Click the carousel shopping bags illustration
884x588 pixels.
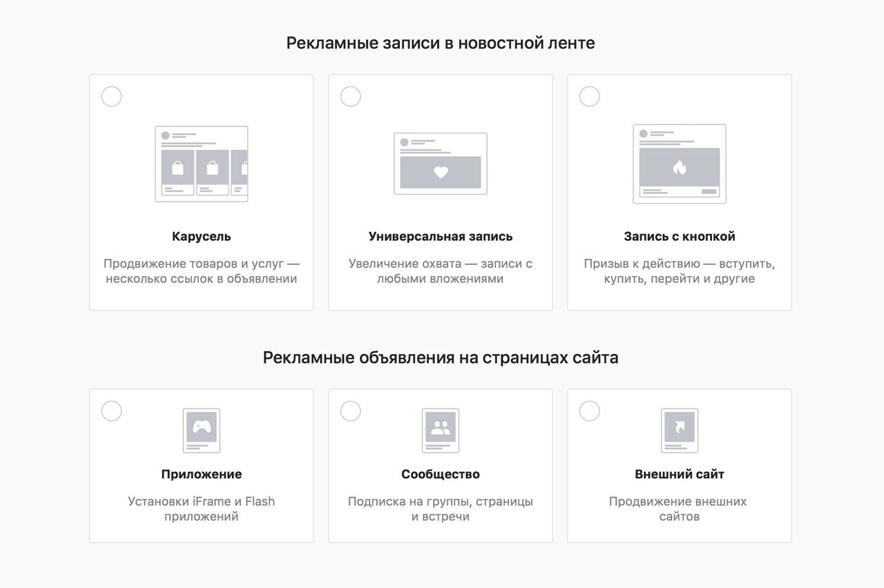tap(202, 164)
